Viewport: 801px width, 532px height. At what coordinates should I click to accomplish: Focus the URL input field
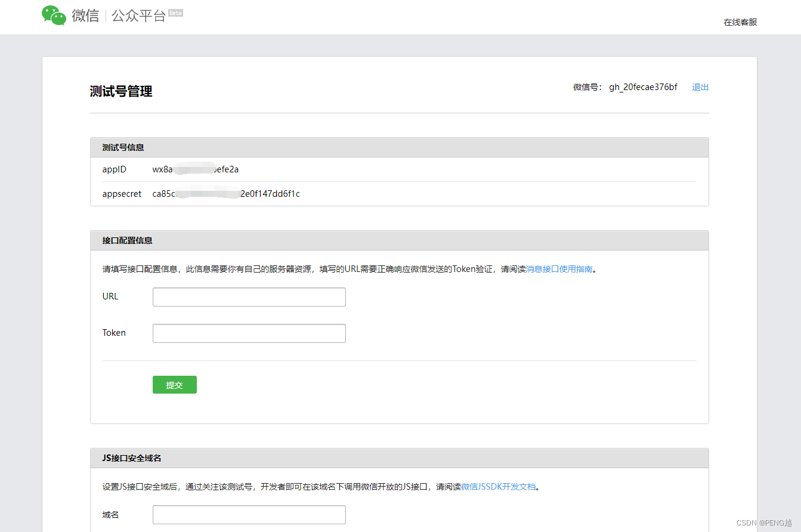click(x=249, y=297)
